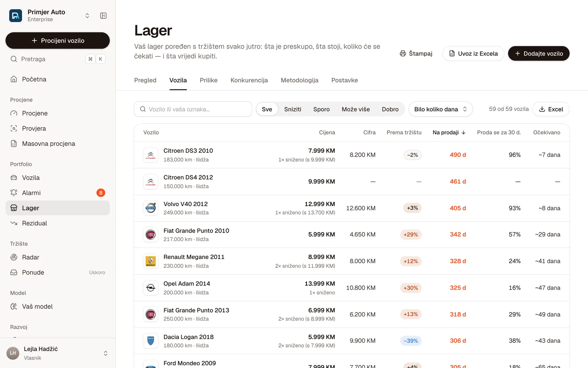Open Alarmi bell icon in sidebar
This screenshot has width=588, height=368.
pos(14,192)
